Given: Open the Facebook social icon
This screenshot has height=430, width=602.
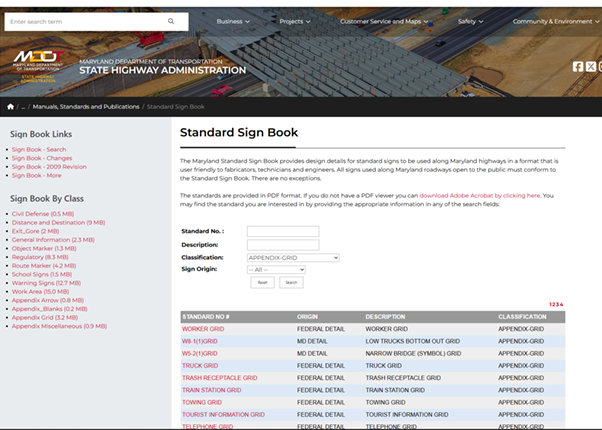Looking at the screenshot, I should click(578, 67).
